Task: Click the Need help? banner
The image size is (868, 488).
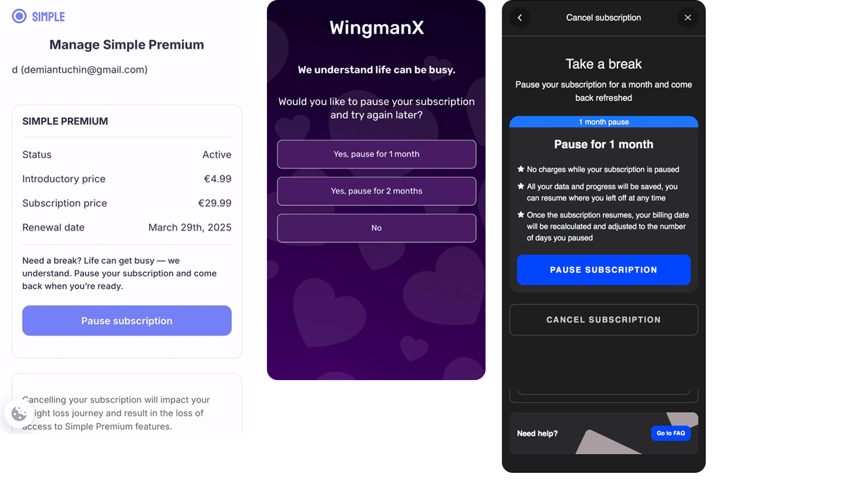Action: pyautogui.click(x=604, y=433)
